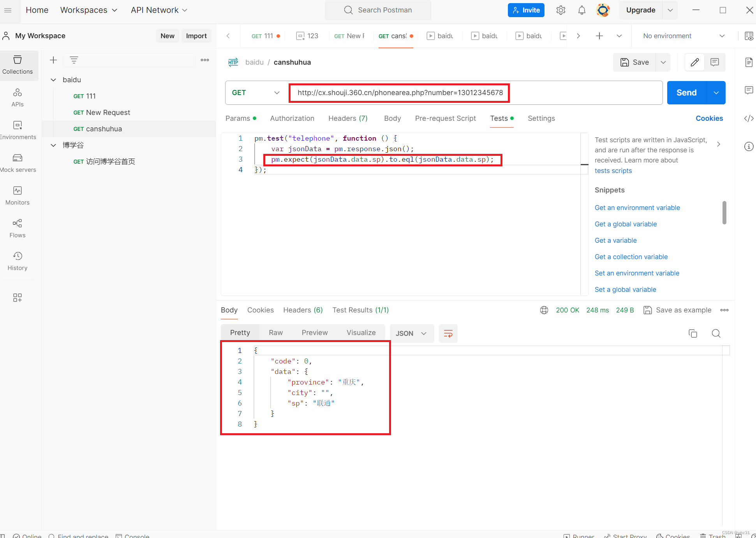Insert the Get a global variable snippet
This screenshot has width=756, height=538.
click(x=626, y=224)
